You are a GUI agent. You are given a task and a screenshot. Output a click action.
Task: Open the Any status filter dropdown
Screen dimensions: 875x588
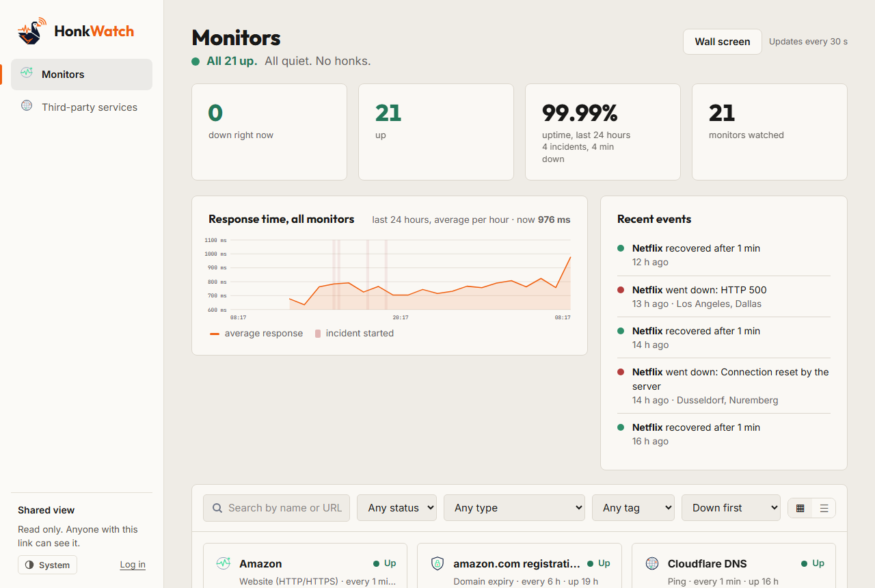396,508
